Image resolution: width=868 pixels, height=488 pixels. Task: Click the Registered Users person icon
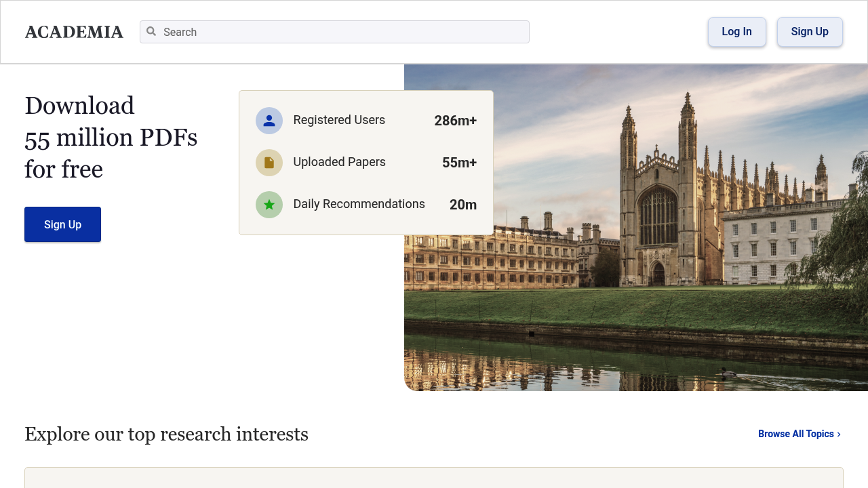tap(269, 121)
